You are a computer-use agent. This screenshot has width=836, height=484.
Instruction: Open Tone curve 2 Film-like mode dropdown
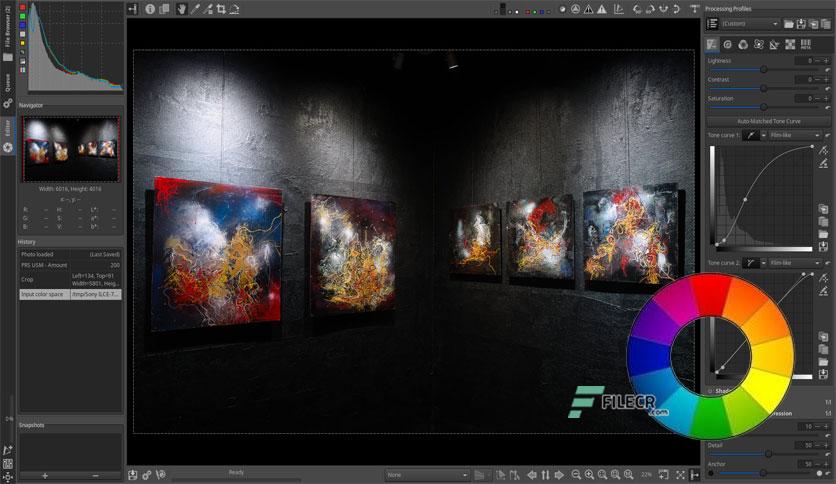point(794,263)
